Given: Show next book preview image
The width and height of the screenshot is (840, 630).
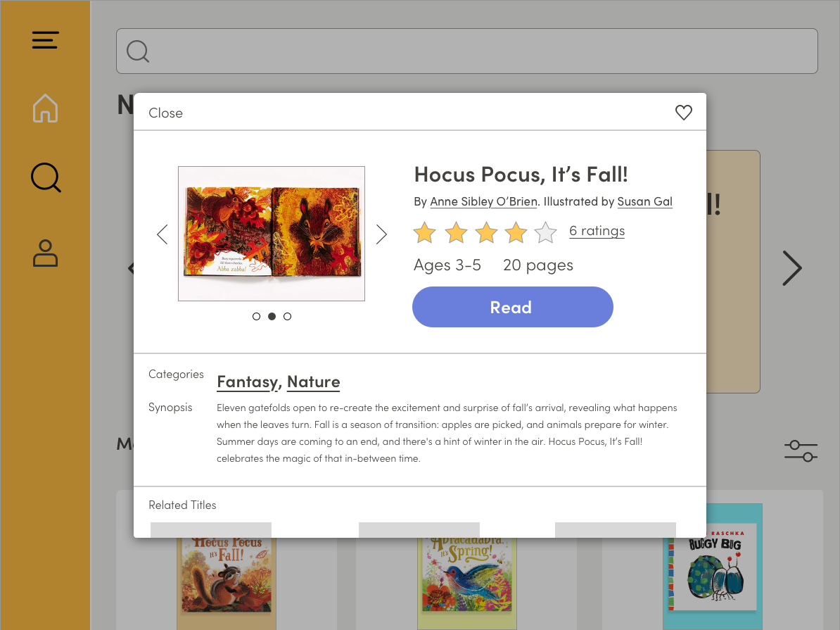Looking at the screenshot, I should point(381,234).
